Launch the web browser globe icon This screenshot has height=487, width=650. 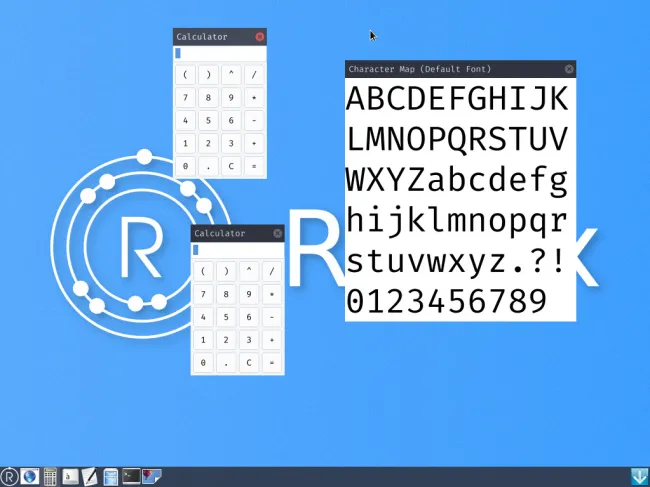click(x=29, y=477)
